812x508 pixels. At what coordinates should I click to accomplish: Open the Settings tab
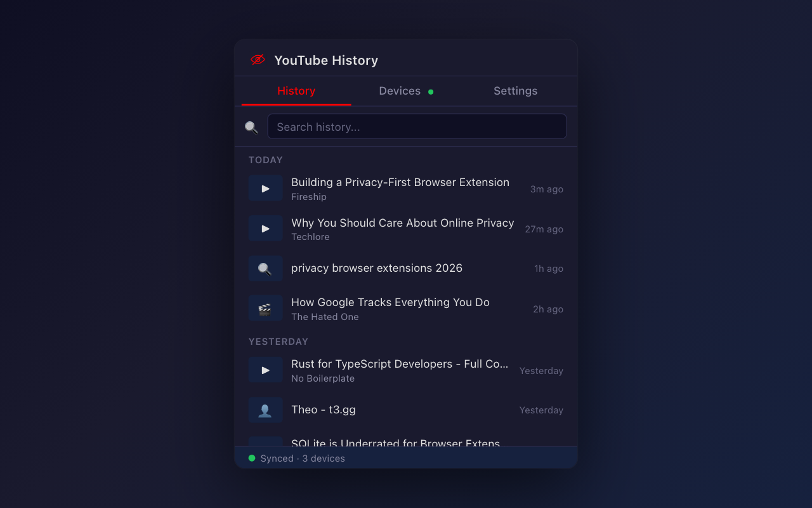click(515, 91)
